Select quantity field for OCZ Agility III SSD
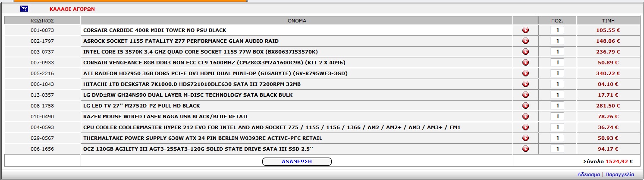Screen dimensions: 644x180 click(x=557, y=149)
